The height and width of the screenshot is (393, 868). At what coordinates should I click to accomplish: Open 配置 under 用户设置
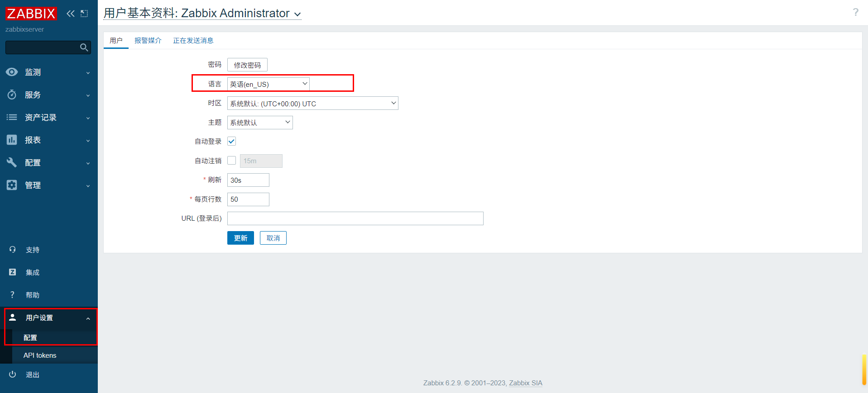click(x=30, y=337)
